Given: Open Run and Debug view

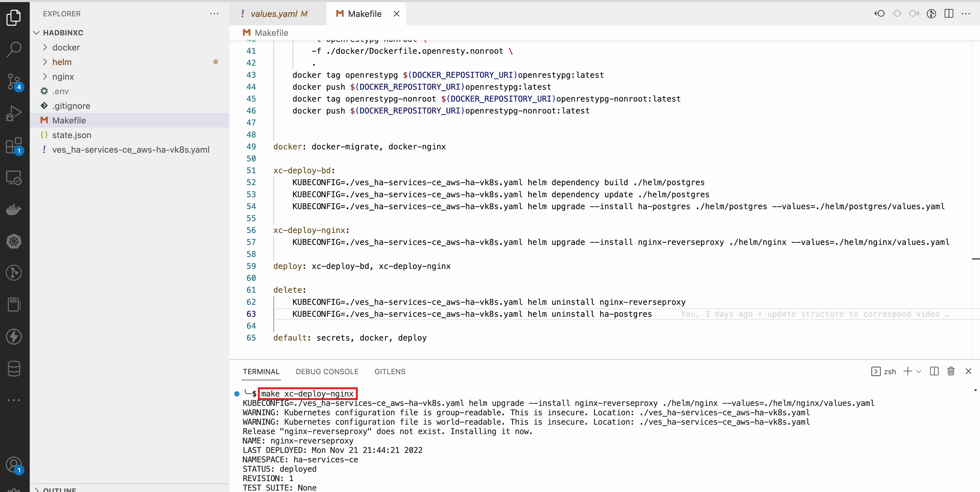Looking at the screenshot, I should pyautogui.click(x=14, y=113).
